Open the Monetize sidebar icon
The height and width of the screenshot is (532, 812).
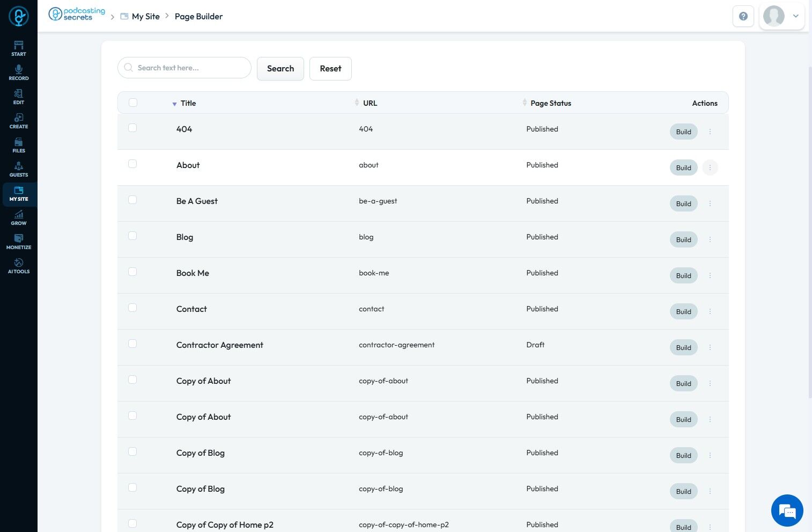point(18,242)
